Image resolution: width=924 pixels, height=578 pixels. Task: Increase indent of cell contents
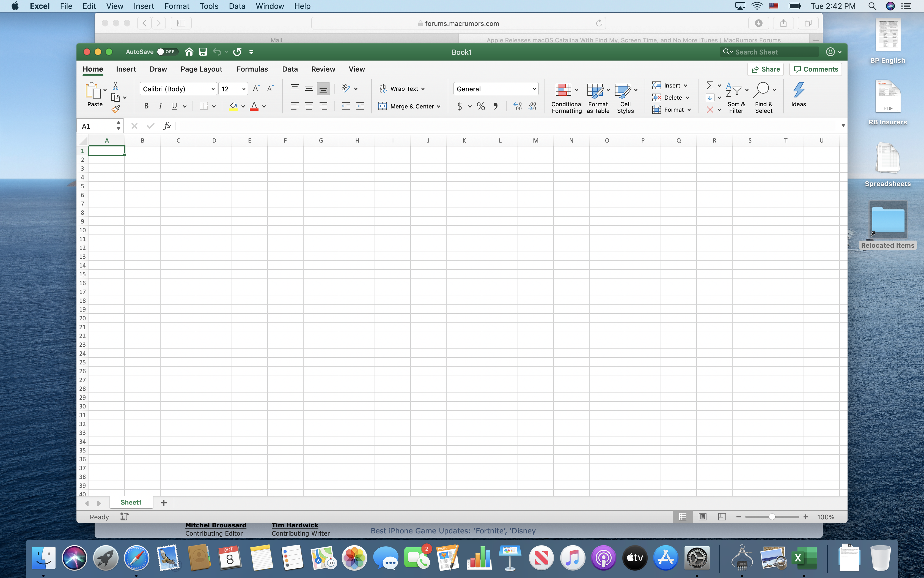point(360,106)
